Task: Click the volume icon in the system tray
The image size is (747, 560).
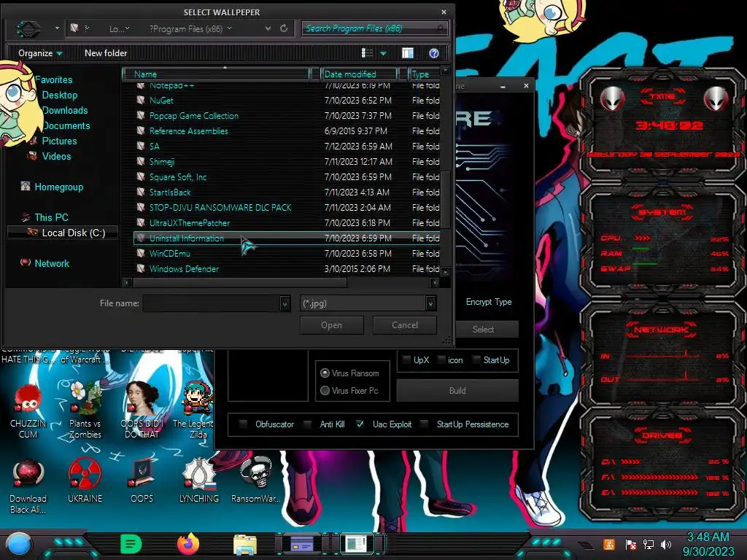Action: pyautogui.click(x=666, y=544)
